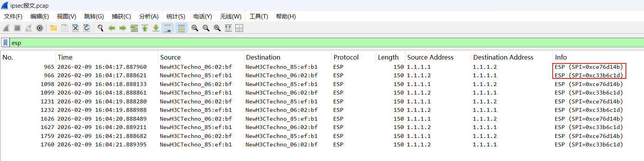Zoom in on packet list text
This screenshot has height=161, width=644.
tap(195, 28)
